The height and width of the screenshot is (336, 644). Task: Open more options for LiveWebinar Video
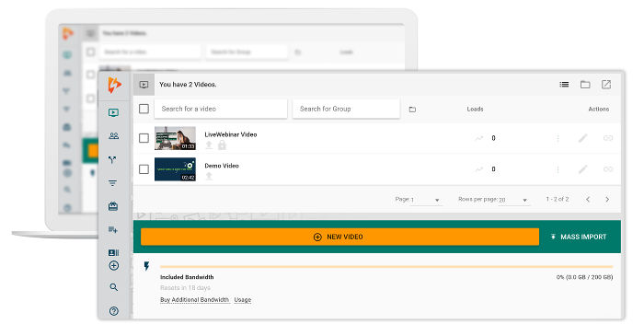tap(558, 138)
